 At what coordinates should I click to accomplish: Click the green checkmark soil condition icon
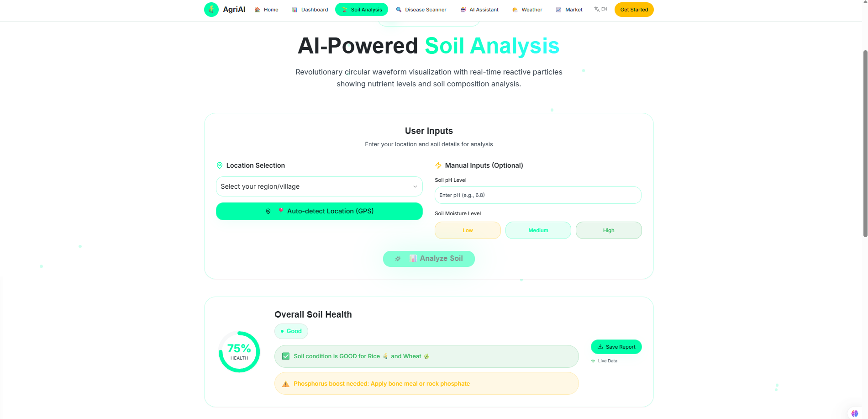tap(286, 356)
